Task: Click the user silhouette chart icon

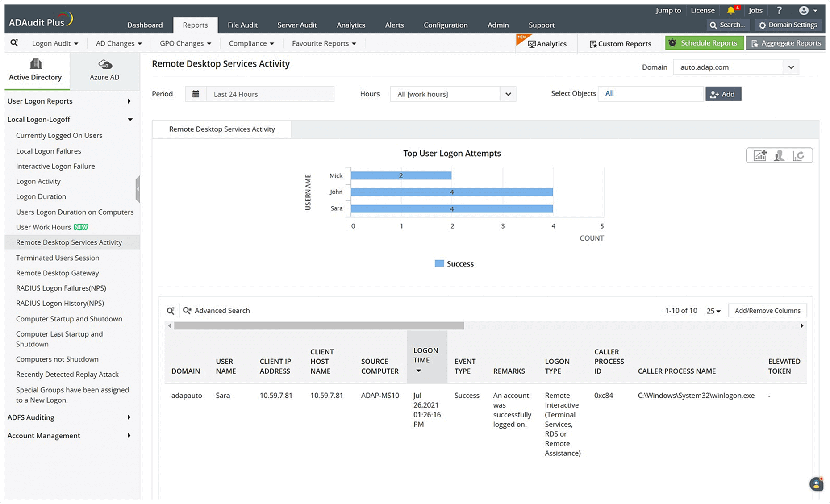Action: pyautogui.click(x=779, y=155)
